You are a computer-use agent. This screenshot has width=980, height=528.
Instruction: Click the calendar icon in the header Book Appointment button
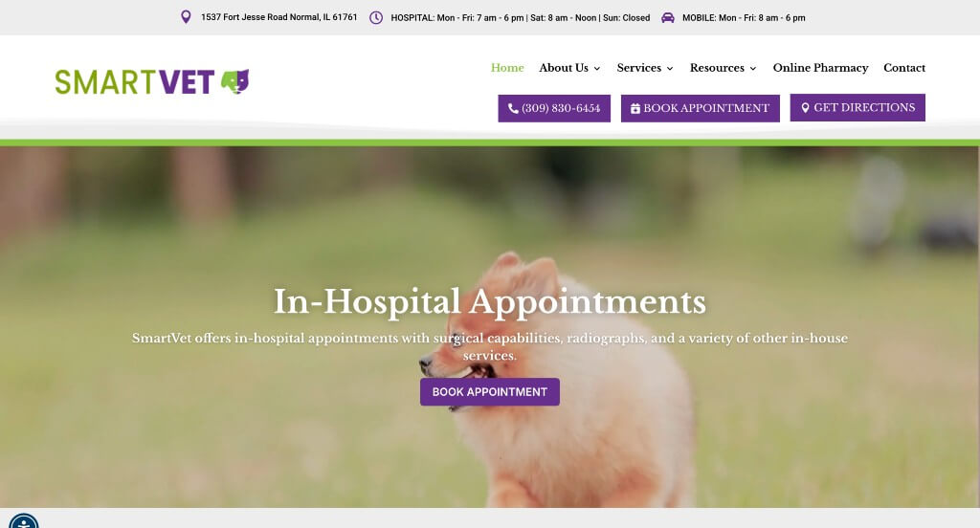point(635,108)
